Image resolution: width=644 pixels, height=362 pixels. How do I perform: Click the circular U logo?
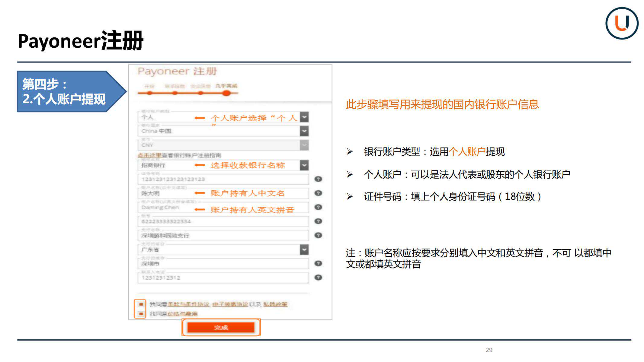coord(622,23)
